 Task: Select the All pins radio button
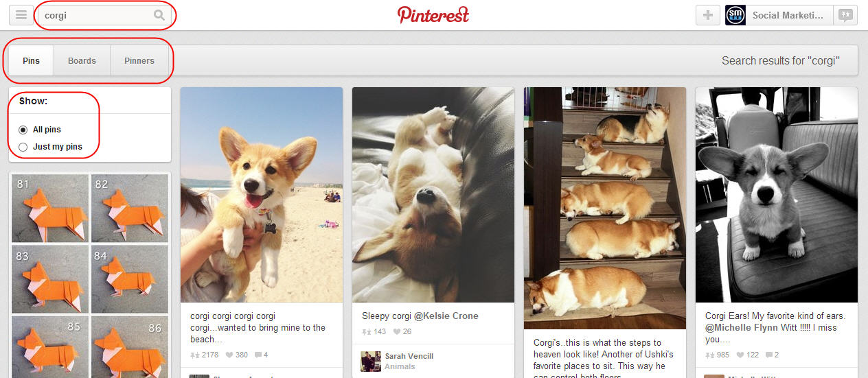23,130
